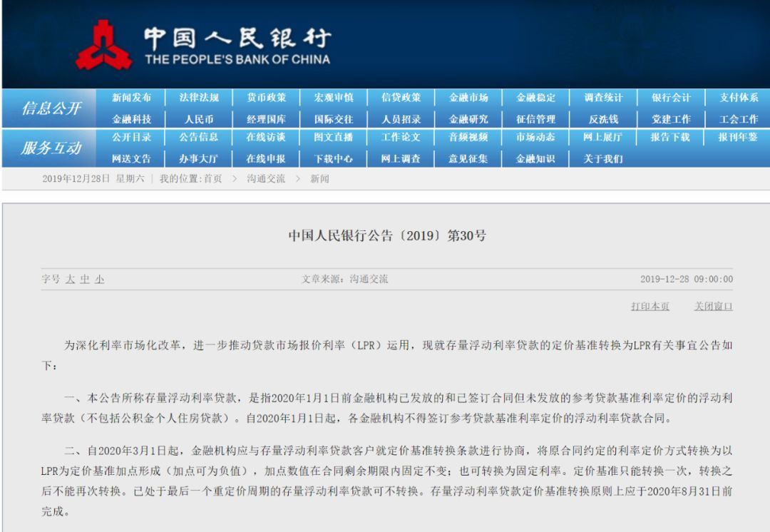This screenshot has height=532, width=770.
Task: Go to 意见征集 section
Action: (x=468, y=158)
